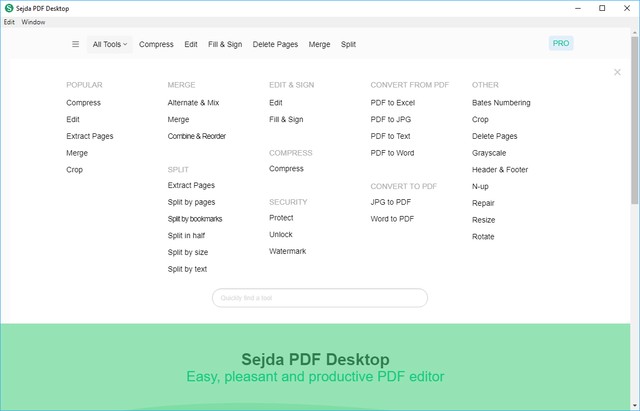Screen dimensions: 640x411
Task: Close the tools panel with X icon
Action: point(617,72)
